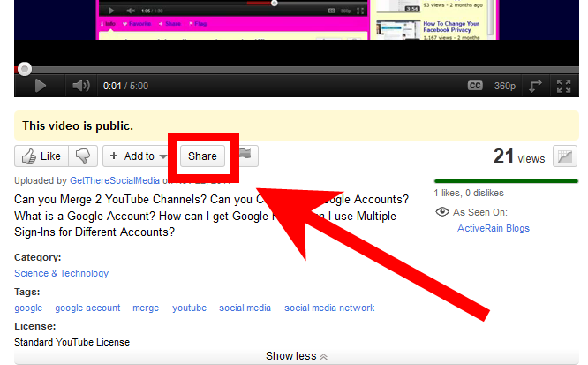588x365 pixels.
Task: Open the Add to dropdown
Action: (x=137, y=156)
